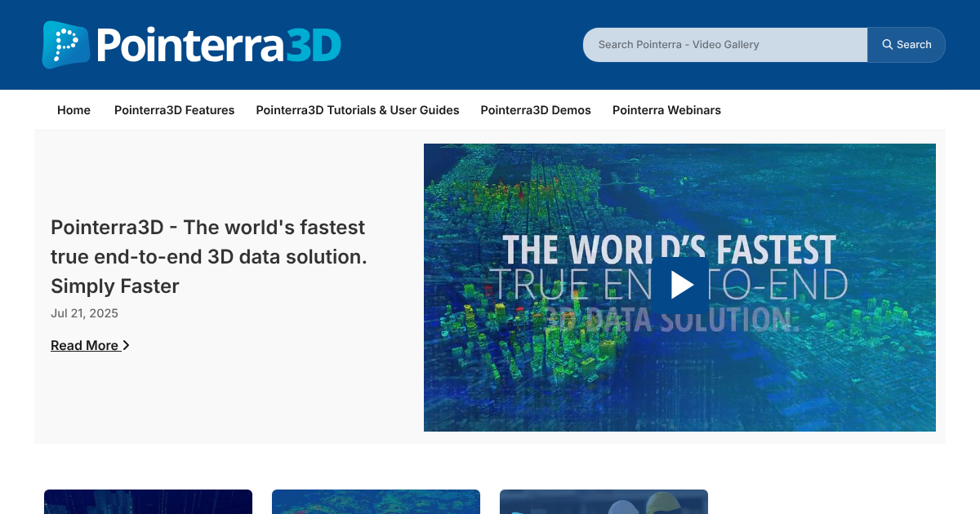Go to the Home menu item
This screenshot has width=980, height=514.
coord(73,110)
